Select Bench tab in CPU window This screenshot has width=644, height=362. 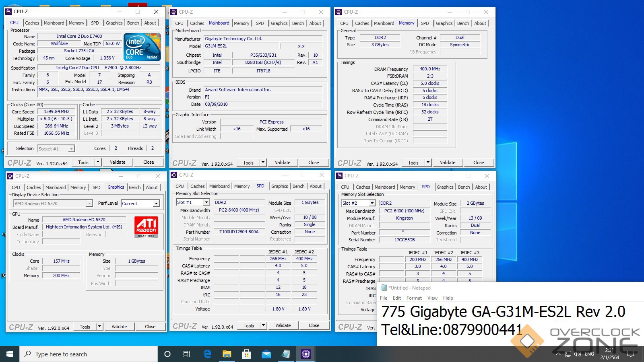[133, 23]
